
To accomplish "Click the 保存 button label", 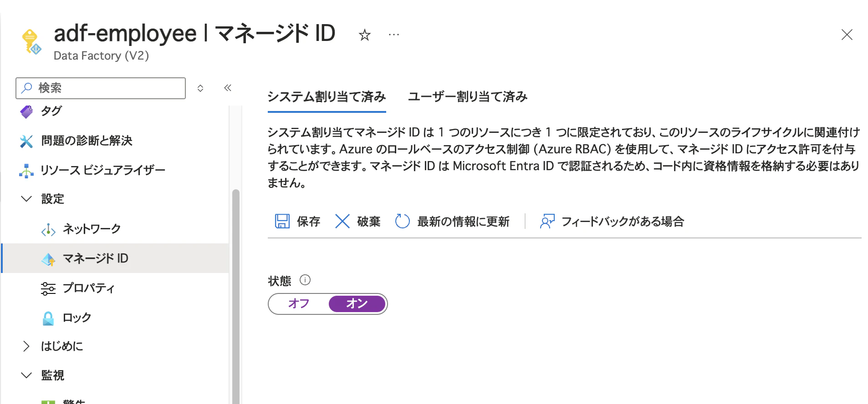I will point(309,222).
